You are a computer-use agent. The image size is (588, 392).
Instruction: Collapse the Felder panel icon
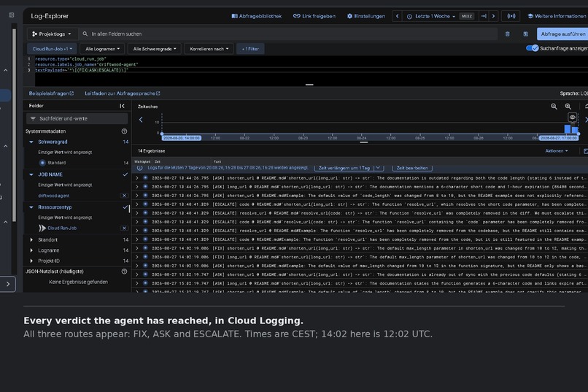(123, 106)
